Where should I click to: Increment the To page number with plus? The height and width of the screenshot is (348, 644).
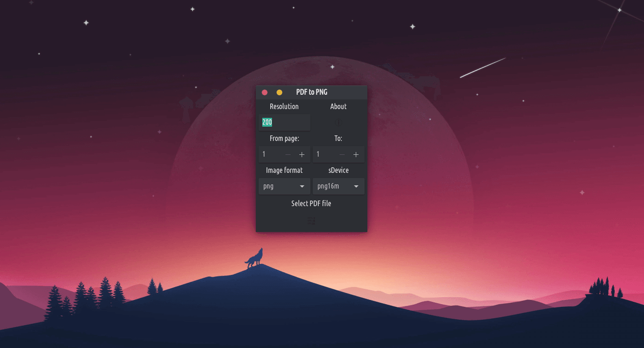pyautogui.click(x=356, y=154)
